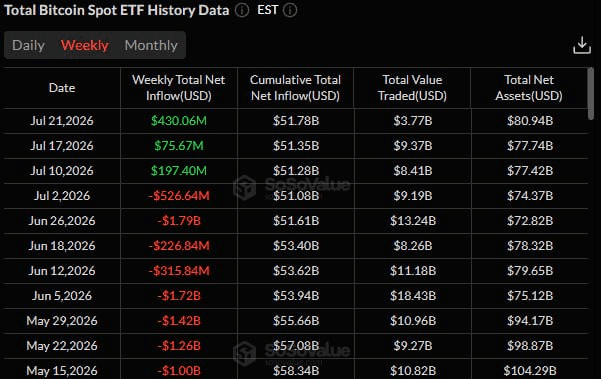Click the $9.19B traded value
This screenshot has height=379, width=601.
[413, 196]
